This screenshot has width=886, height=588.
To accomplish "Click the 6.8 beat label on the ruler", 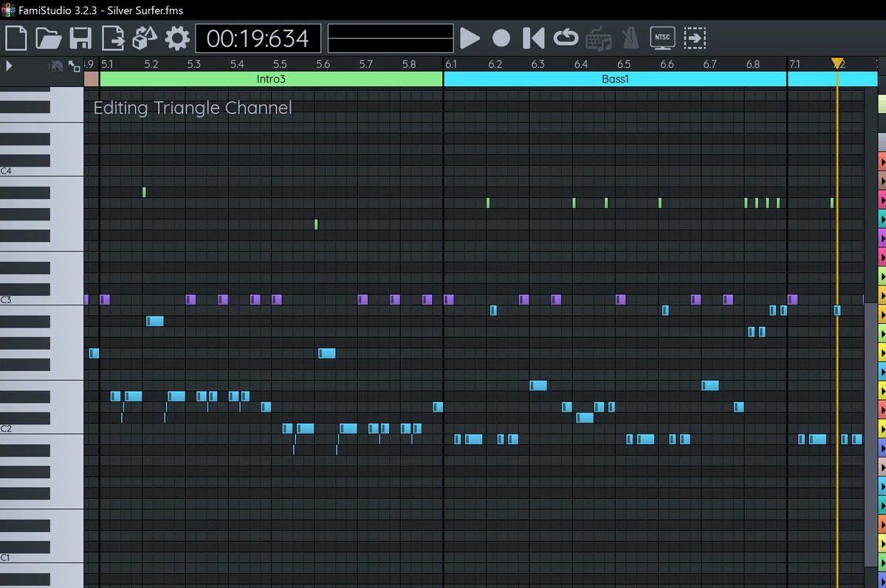I will (752, 64).
